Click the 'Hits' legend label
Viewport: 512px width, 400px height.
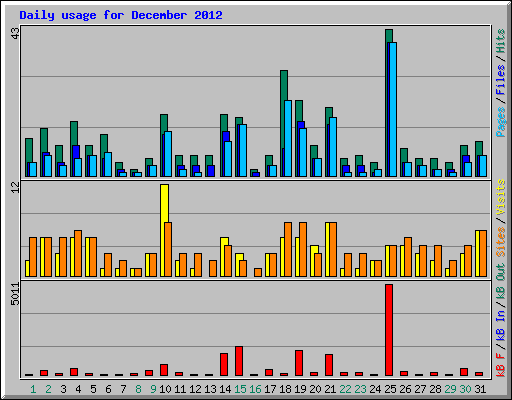(x=501, y=41)
